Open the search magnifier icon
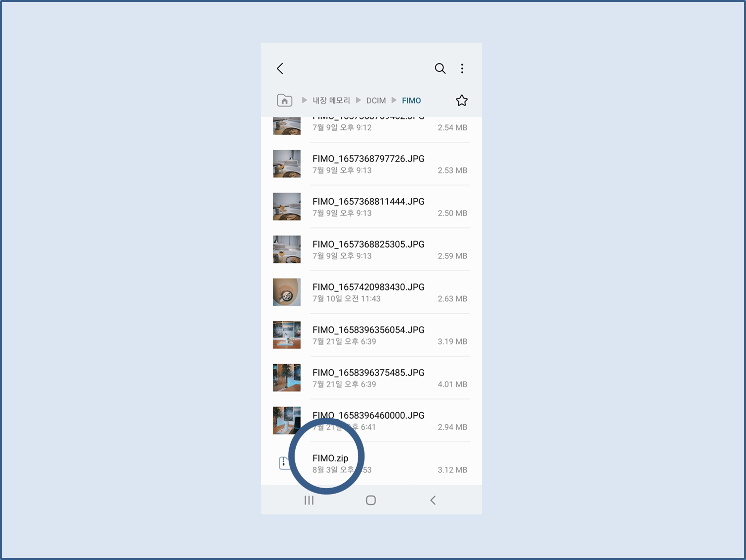 440,68
